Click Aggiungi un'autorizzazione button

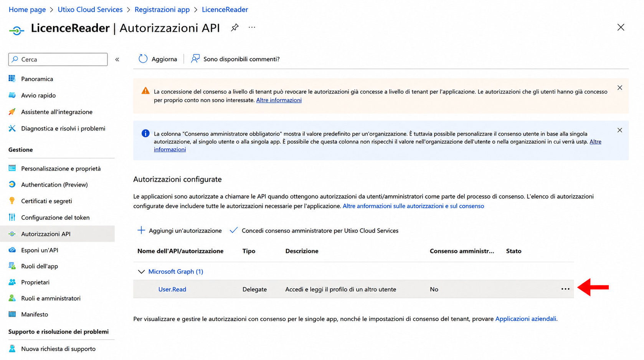click(x=180, y=231)
